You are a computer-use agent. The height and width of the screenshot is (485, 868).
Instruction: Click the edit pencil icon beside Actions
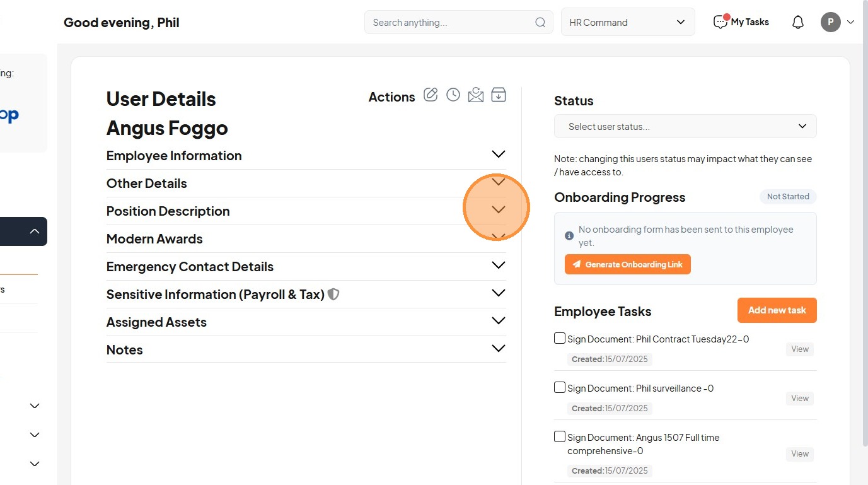pos(431,95)
